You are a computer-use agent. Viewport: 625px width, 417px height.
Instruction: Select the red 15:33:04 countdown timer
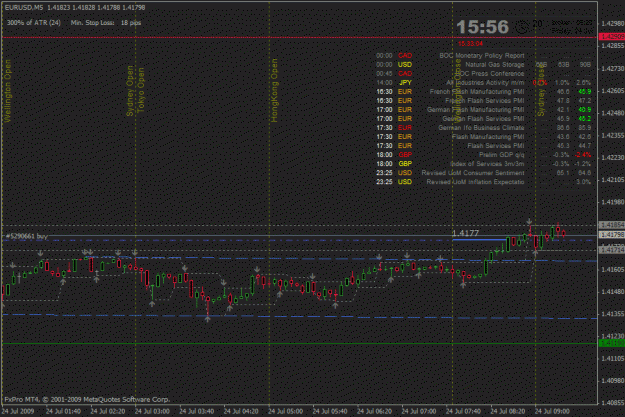pos(470,43)
